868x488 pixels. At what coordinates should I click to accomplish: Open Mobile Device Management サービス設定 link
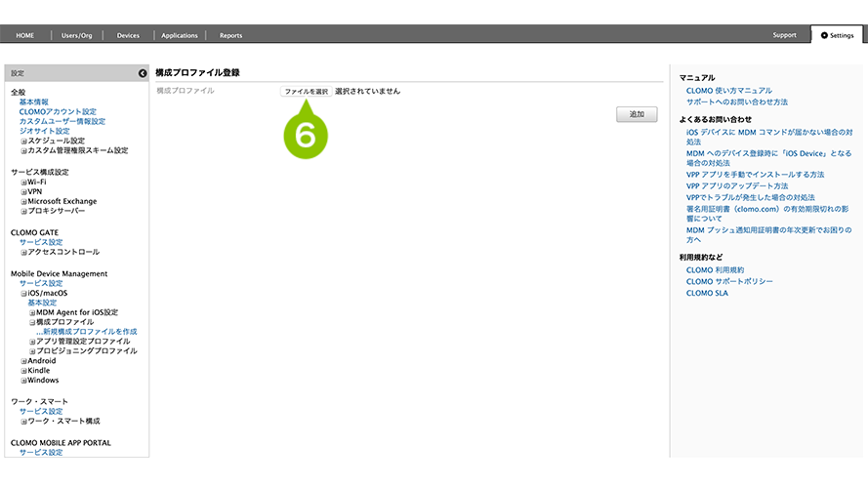[41, 283]
